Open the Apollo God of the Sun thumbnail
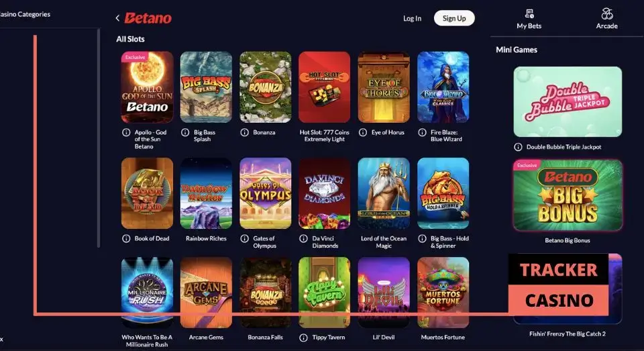This screenshot has height=351, width=644. pyautogui.click(x=147, y=87)
